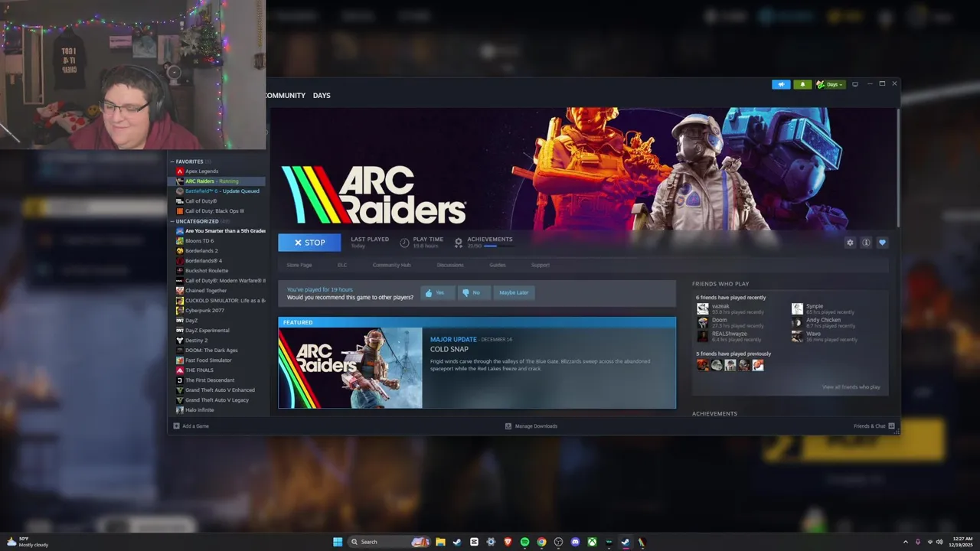
Task: Select THE FINALS in library
Action: click(x=217, y=370)
